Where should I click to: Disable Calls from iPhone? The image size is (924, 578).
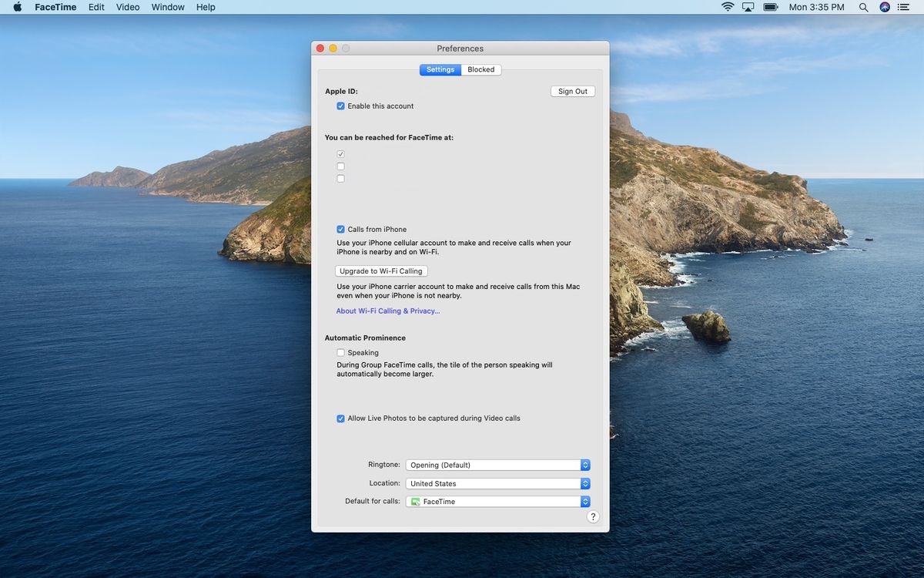tap(340, 230)
